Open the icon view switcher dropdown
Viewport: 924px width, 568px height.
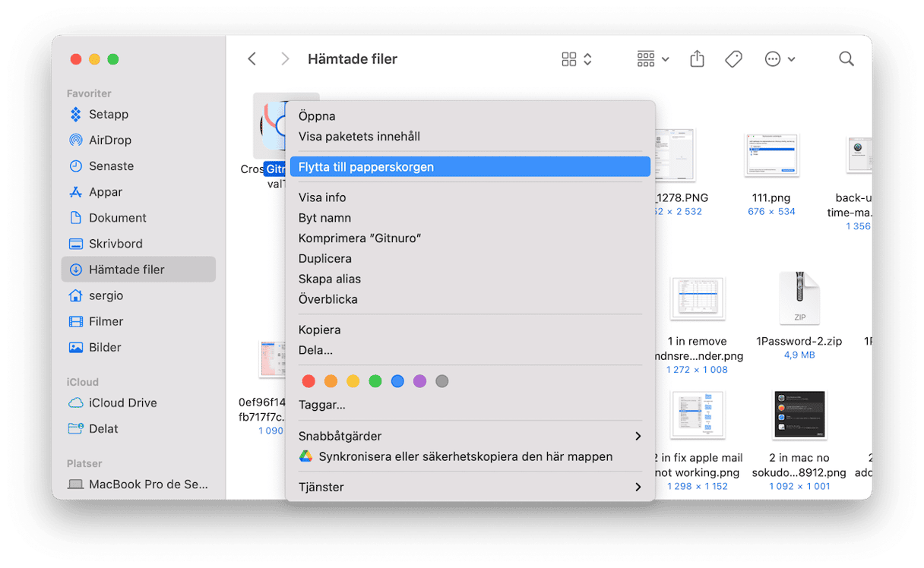(x=576, y=59)
